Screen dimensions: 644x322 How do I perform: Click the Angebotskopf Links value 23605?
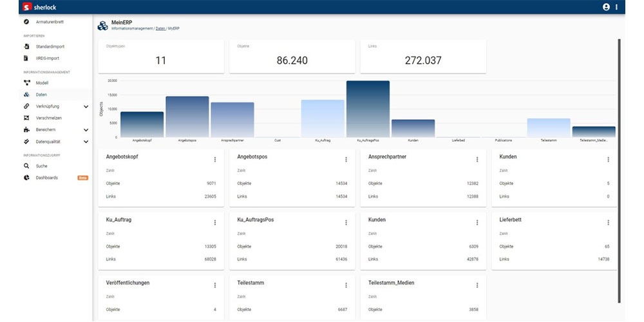click(211, 196)
